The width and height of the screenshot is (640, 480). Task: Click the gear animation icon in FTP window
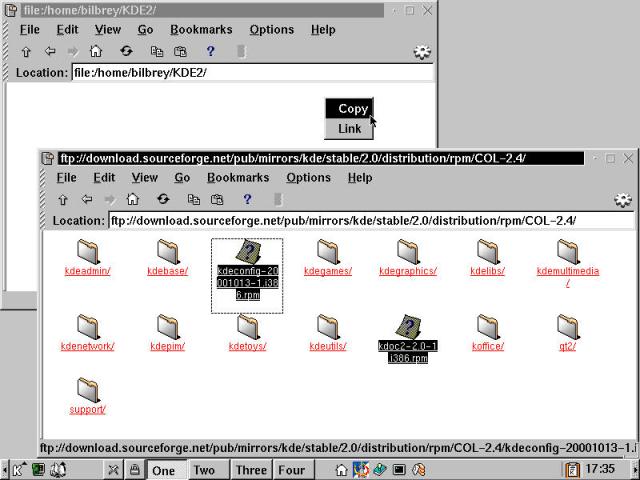623,200
